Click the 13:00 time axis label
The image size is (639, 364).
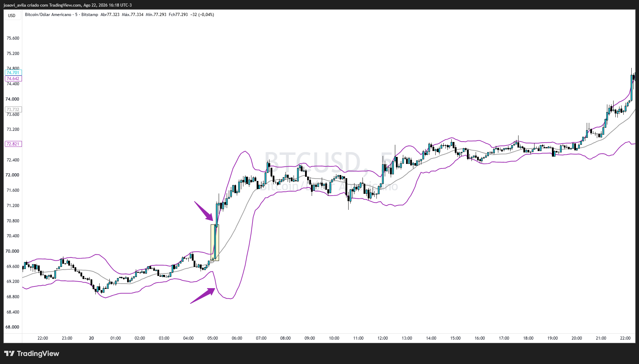point(407,338)
